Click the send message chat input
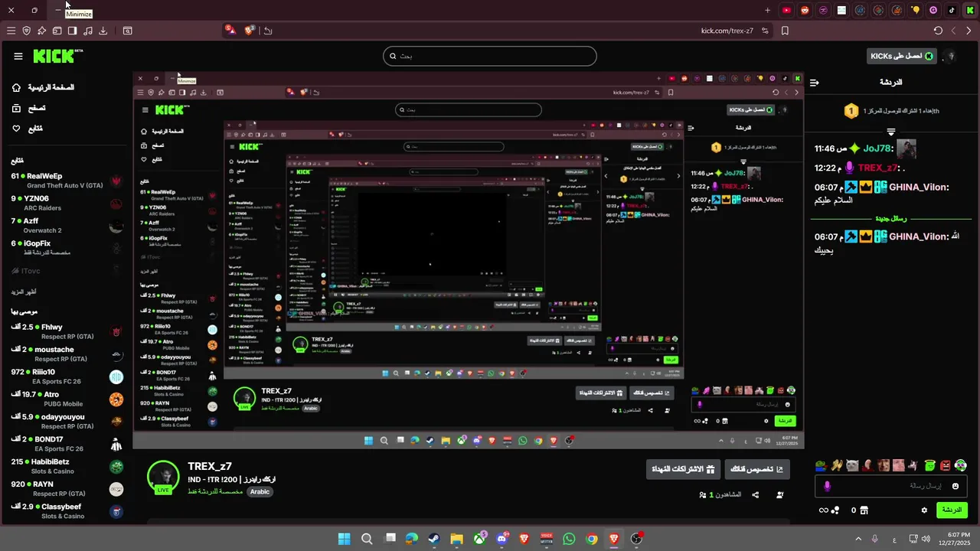Viewport: 980px width, 551px height. click(x=891, y=486)
